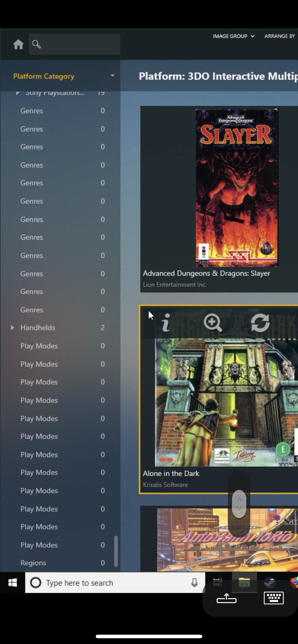The width and height of the screenshot is (298, 644).
Task: Open the IMAGE GROUP dropdown
Action: (x=233, y=36)
